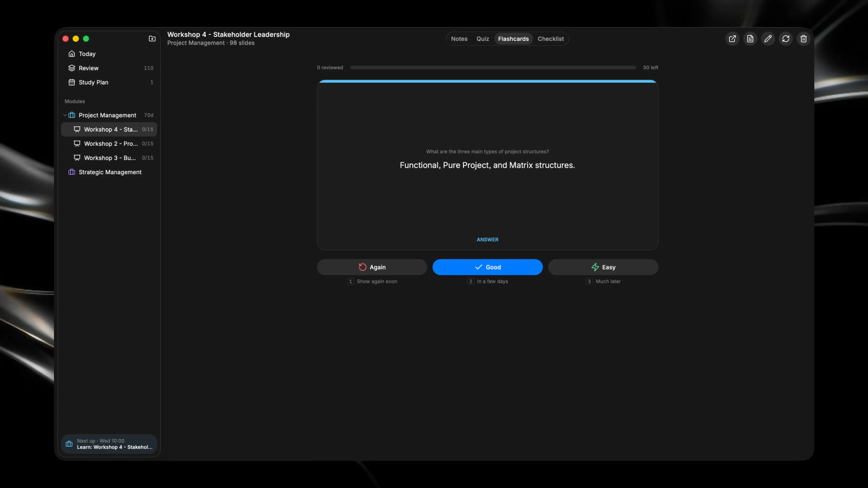
Task: Click the Project Management · 98 slides subtitle
Action: click(211, 43)
